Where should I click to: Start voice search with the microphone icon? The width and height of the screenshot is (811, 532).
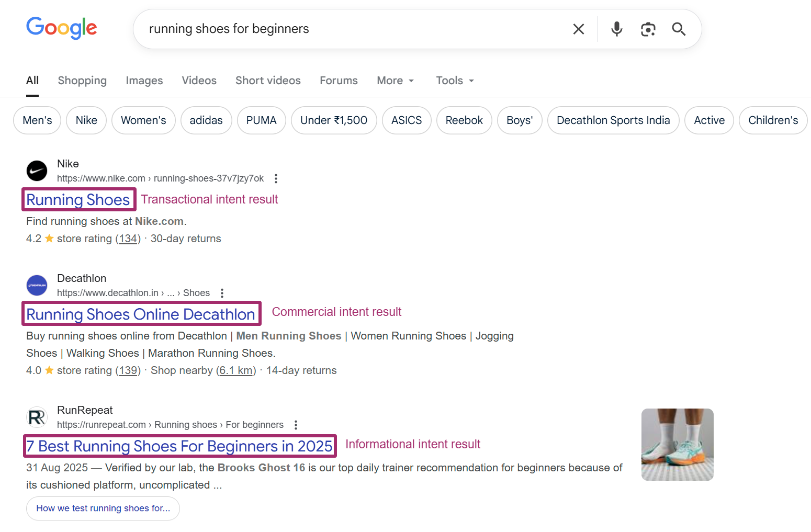[617, 29]
